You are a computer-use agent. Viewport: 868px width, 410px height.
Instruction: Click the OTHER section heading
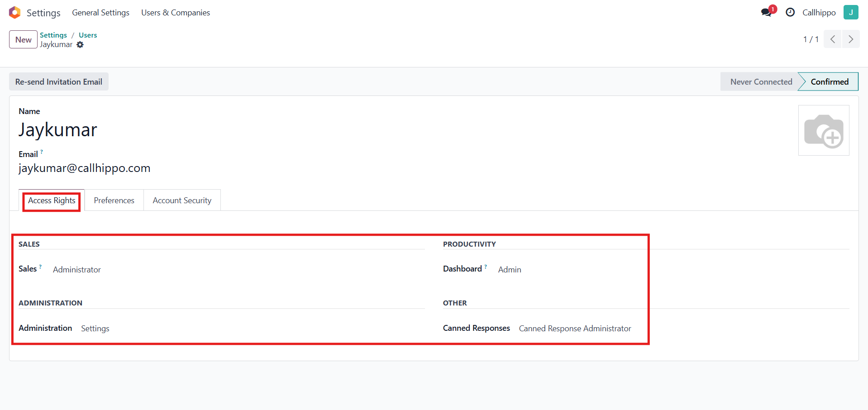coord(455,303)
